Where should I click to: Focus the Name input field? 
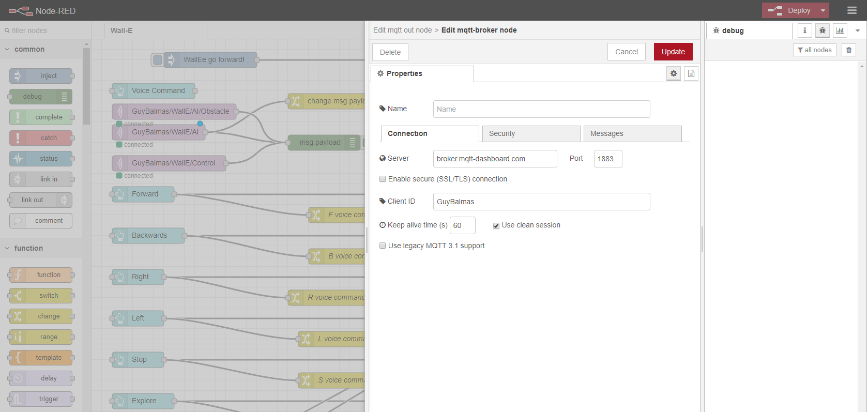tap(541, 109)
